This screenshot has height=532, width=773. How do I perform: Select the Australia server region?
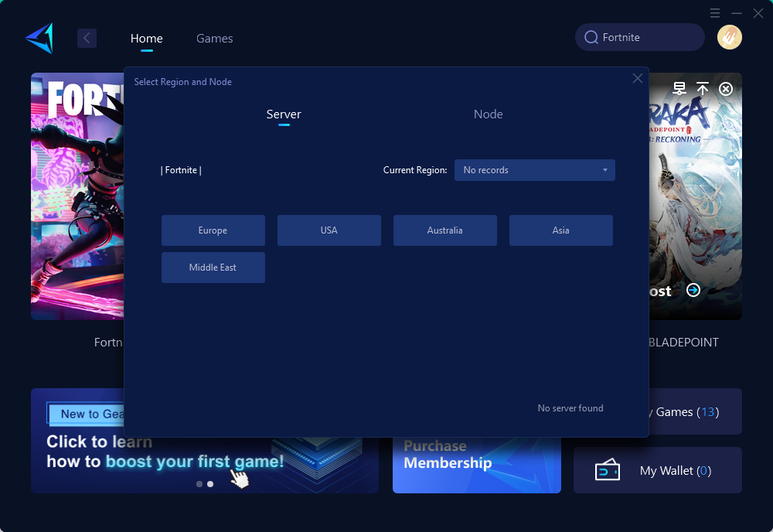click(445, 230)
